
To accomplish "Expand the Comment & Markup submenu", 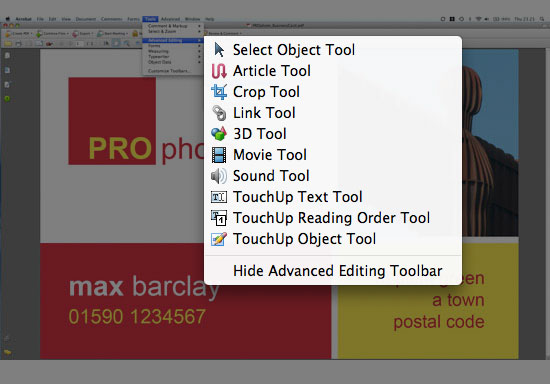I will (173, 26).
